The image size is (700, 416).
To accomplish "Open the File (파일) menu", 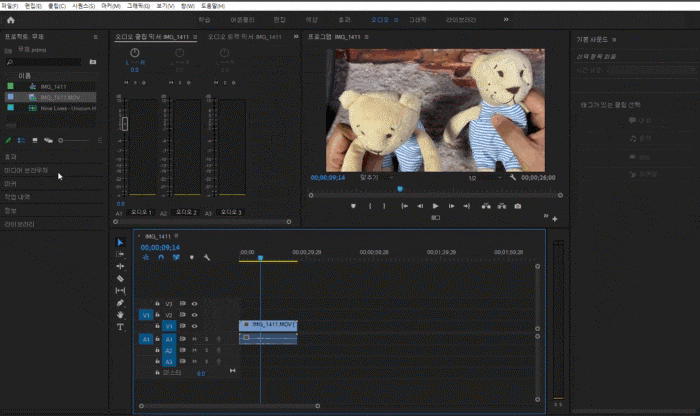I will 10,6.
